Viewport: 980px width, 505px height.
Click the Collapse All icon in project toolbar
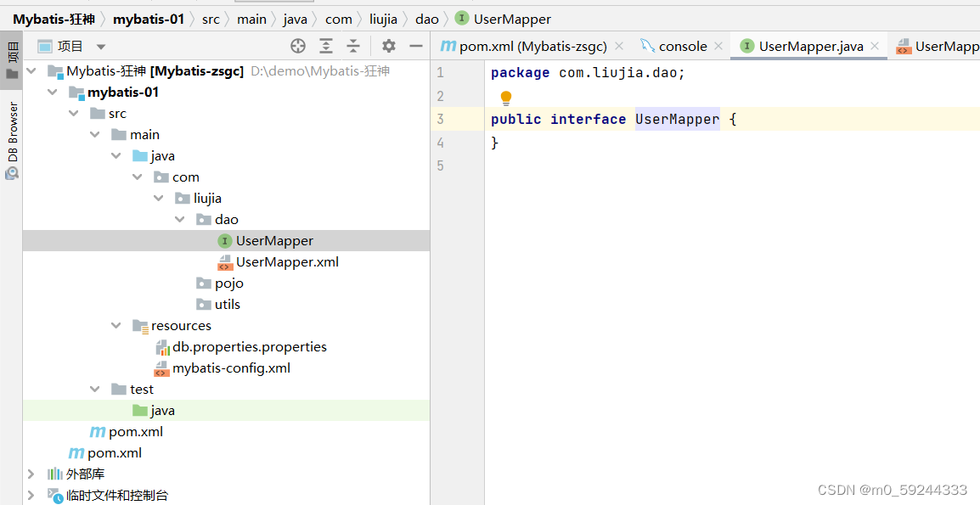353,46
